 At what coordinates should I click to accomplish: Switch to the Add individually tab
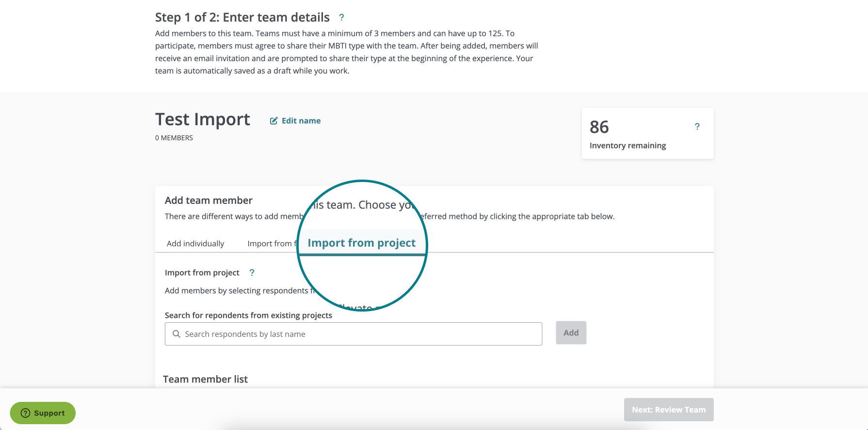[x=195, y=244]
